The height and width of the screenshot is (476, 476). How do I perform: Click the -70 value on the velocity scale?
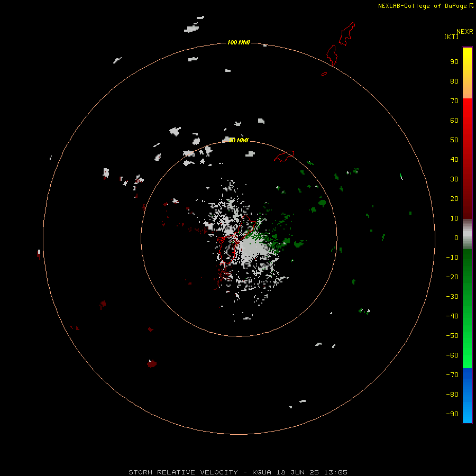[x=452, y=375]
